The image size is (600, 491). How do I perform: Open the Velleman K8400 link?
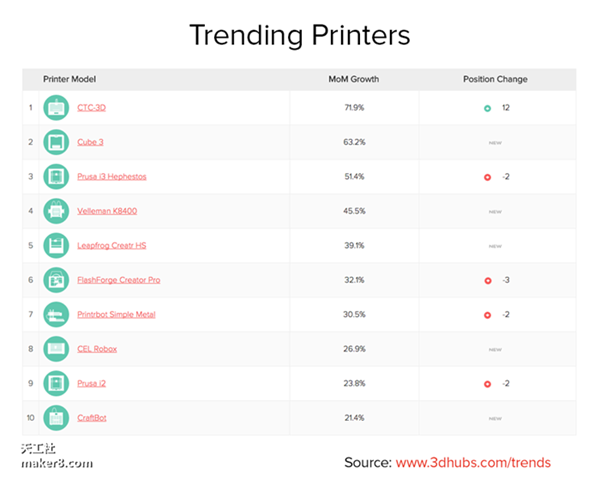point(106,211)
